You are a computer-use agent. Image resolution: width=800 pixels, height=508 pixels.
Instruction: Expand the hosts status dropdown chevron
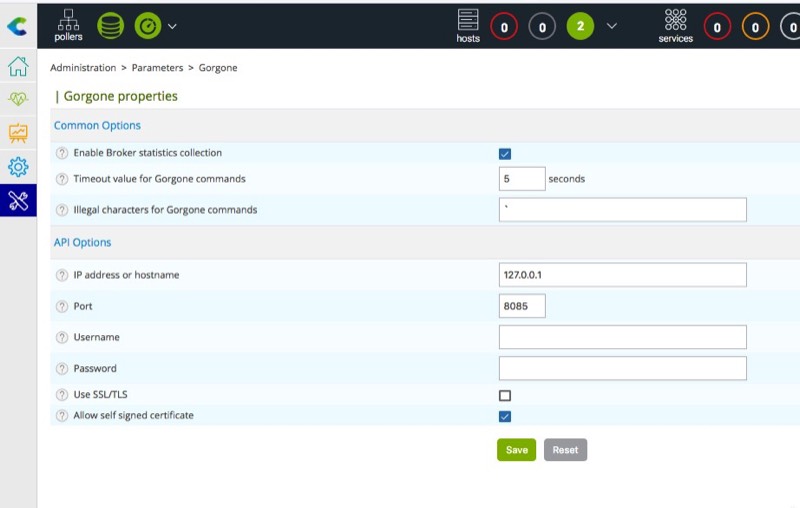[x=612, y=26]
